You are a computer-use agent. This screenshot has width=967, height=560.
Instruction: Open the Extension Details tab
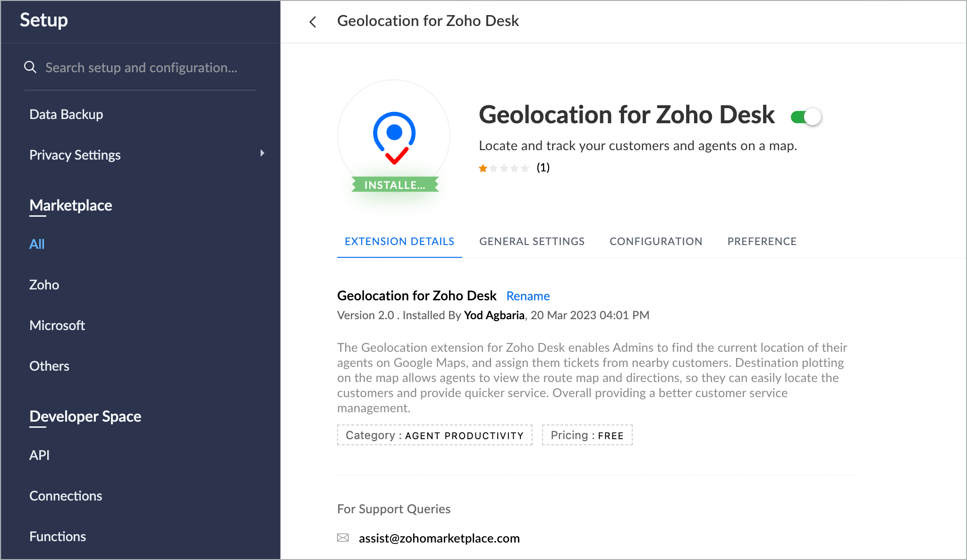click(x=399, y=241)
